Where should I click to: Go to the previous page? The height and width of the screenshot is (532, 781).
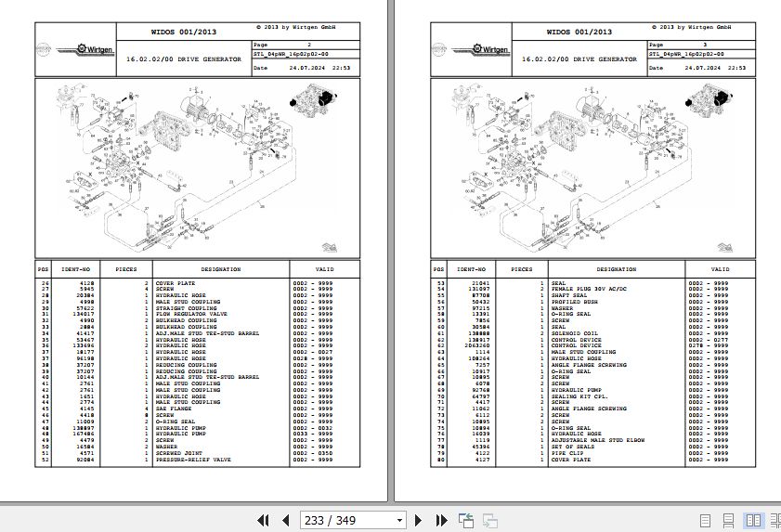pos(286,521)
